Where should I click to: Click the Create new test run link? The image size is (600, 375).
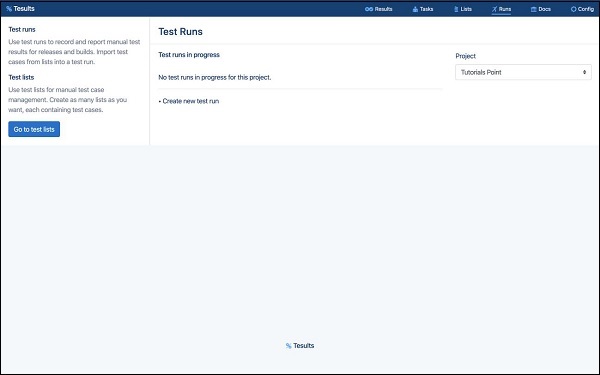[x=191, y=101]
